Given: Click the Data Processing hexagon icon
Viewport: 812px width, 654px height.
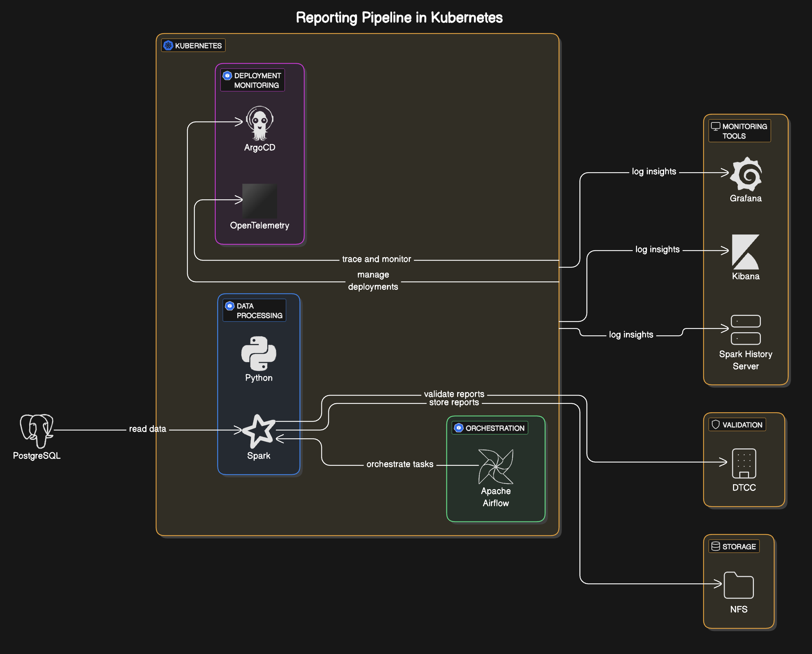Looking at the screenshot, I should [x=230, y=306].
